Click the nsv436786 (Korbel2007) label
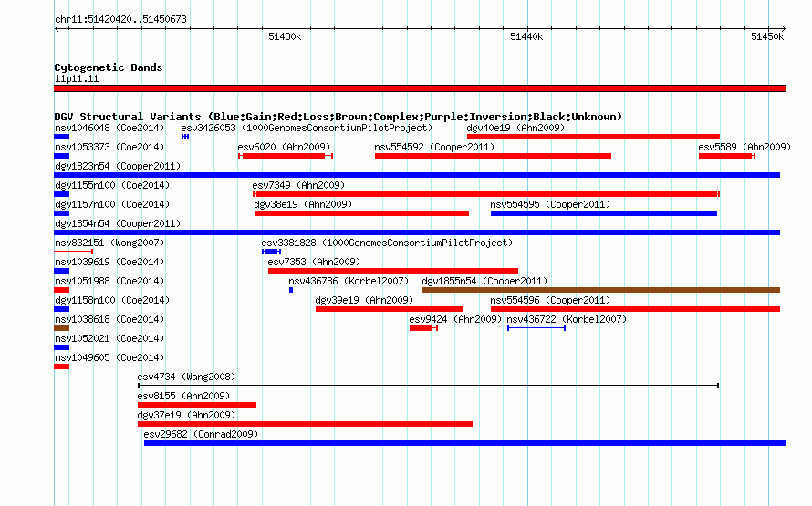The width and height of the screenshot is (812, 506). (x=349, y=281)
